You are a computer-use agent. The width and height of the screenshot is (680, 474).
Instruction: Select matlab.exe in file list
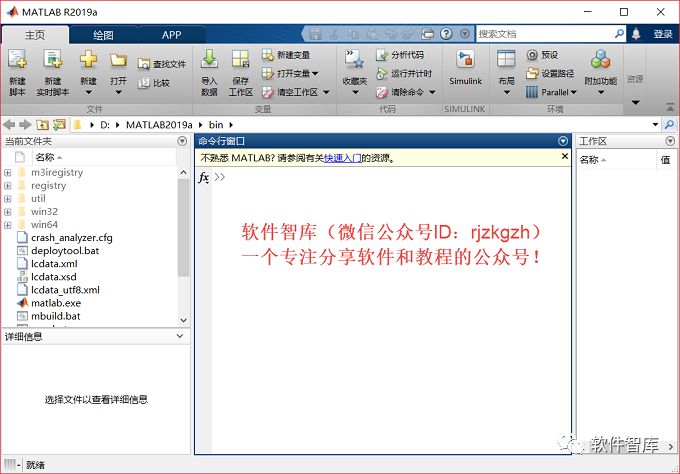pyautogui.click(x=56, y=303)
